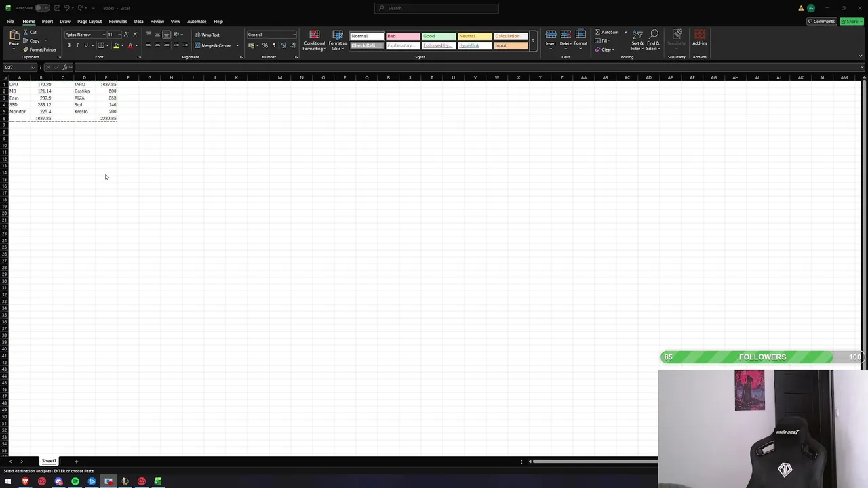
Task: Click the Comma Style icon
Action: pos(274,45)
